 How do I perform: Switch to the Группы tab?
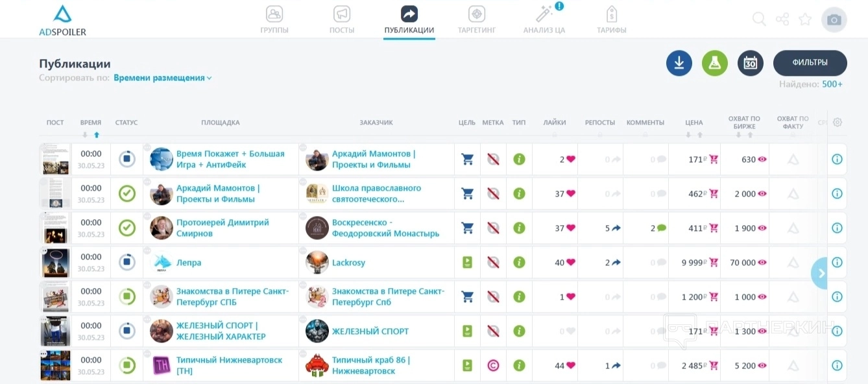pos(274,20)
